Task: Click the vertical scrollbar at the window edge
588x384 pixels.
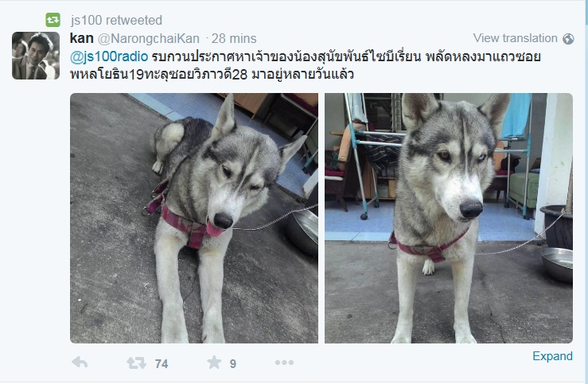Action: 586,192
